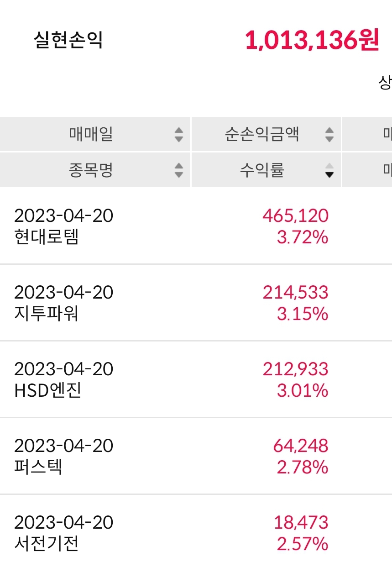Open the 현대로템 stock row
Viewport: 392px width, 562px height.
tap(47, 237)
